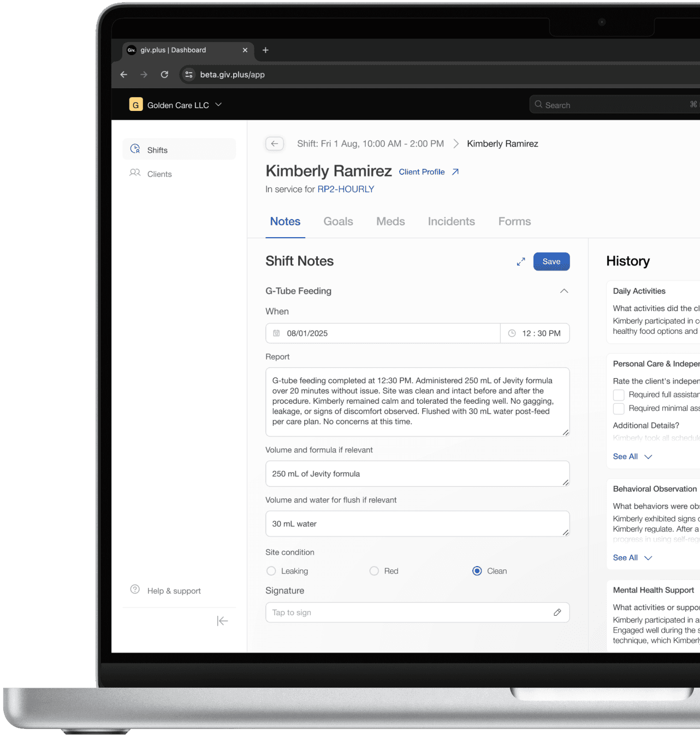
Task: Save the shift notes
Action: pos(551,261)
